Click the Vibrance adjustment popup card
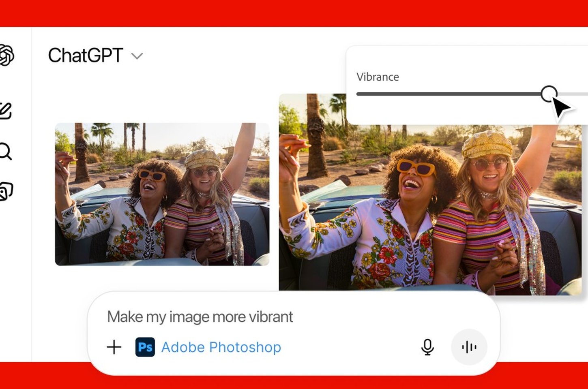This screenshot has height=389, width=588. point(466,83)
